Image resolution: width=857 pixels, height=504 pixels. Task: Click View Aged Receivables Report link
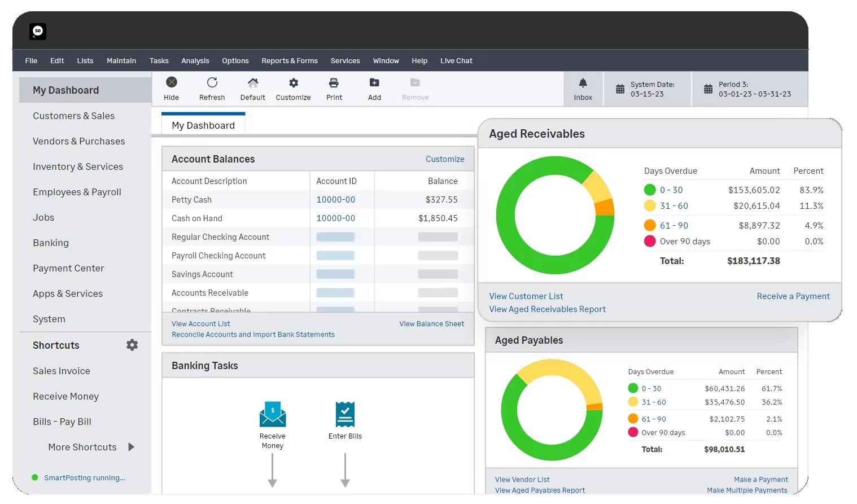[547, 309]
